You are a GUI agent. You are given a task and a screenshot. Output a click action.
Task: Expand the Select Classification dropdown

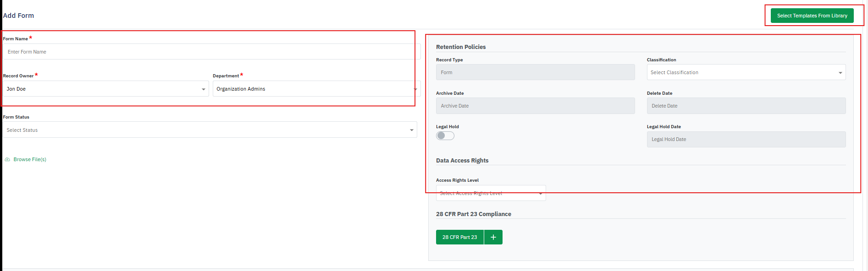point(746,72)
